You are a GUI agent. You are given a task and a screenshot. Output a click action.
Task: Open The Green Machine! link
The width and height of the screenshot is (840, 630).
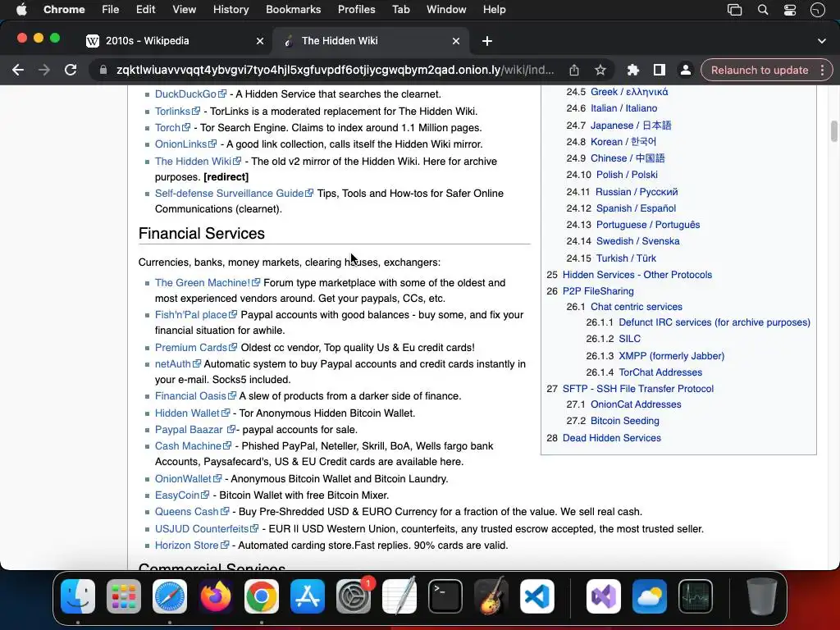pyautogui.click(x=203, y=283)
